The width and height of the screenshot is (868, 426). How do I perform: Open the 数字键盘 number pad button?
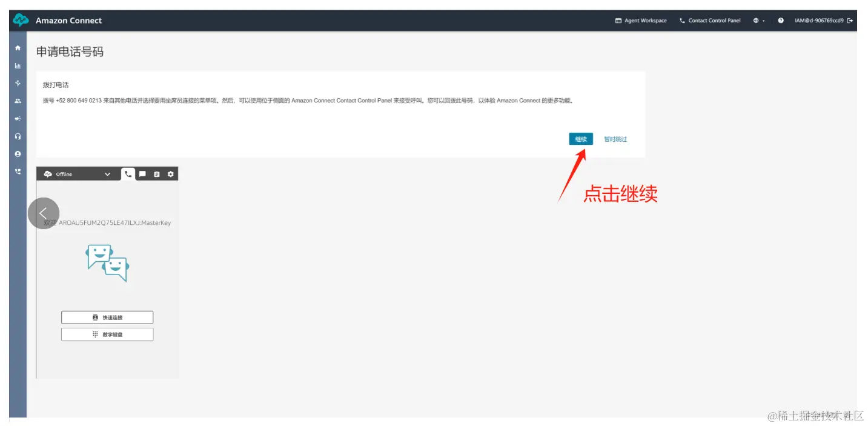[107, 334]
